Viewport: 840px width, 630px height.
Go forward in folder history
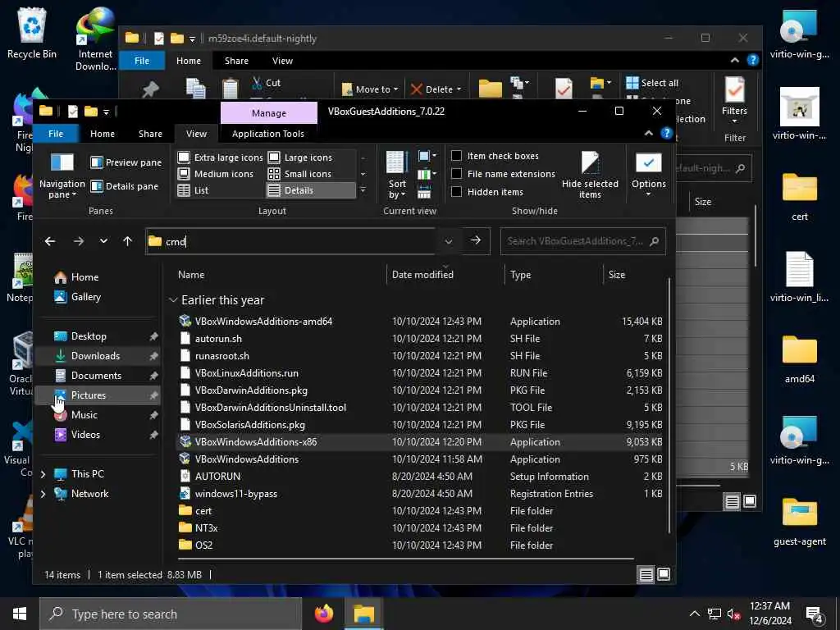point(78,241)
